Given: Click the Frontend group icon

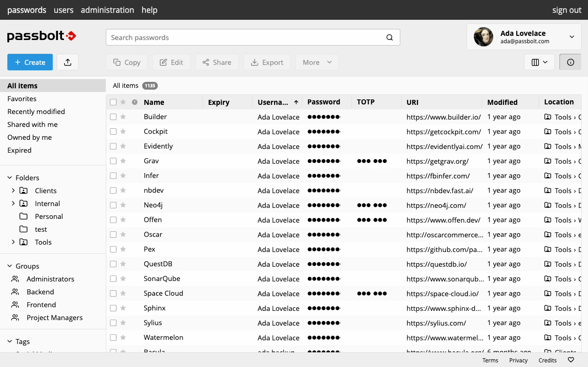Looking at the screenshot, I should (15, 304).
